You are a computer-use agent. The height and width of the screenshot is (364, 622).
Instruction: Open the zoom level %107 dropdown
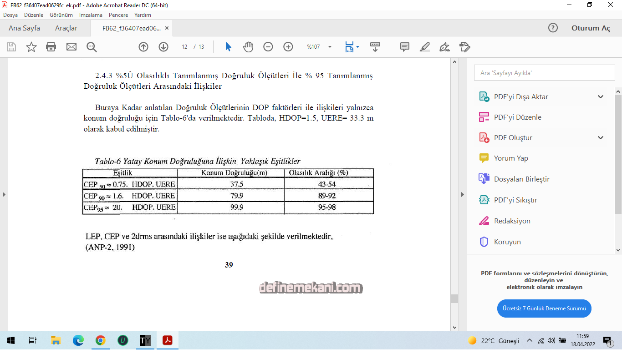(330, 47)
